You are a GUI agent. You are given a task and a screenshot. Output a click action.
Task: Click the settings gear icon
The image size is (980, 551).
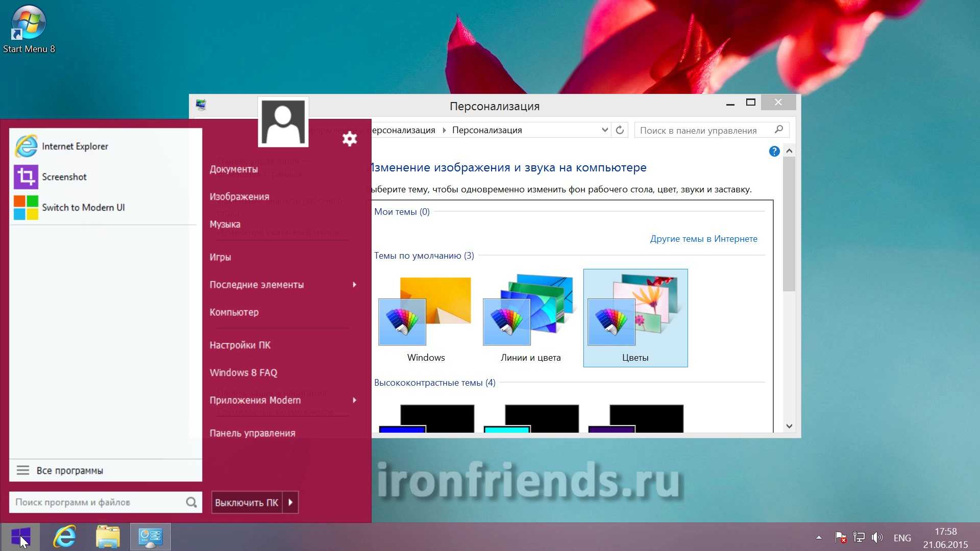point(351,139)
